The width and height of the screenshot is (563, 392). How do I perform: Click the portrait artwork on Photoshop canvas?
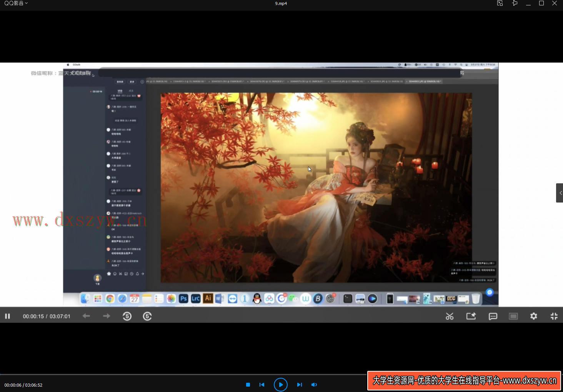click(x=316, y=188)
